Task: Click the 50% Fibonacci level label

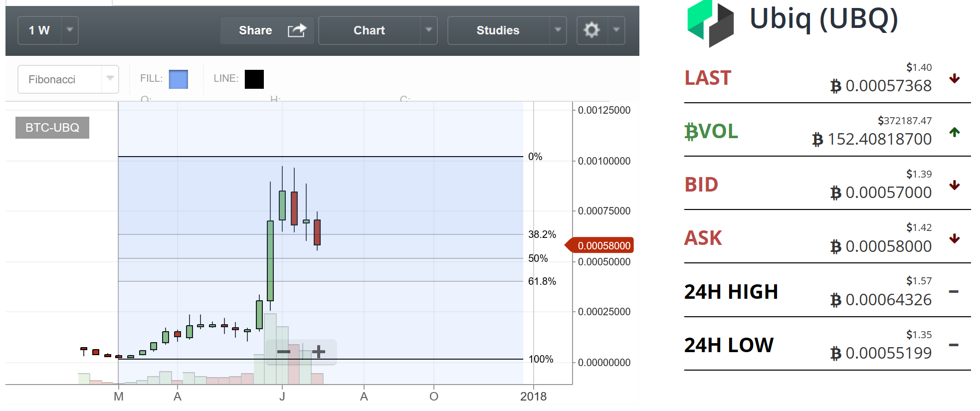Action: tap(538, 258)
